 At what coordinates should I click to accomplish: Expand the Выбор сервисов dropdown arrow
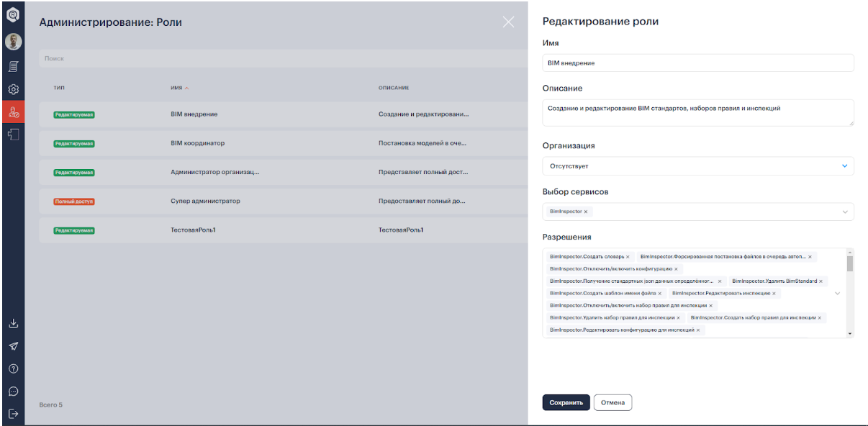pos(845,212)
